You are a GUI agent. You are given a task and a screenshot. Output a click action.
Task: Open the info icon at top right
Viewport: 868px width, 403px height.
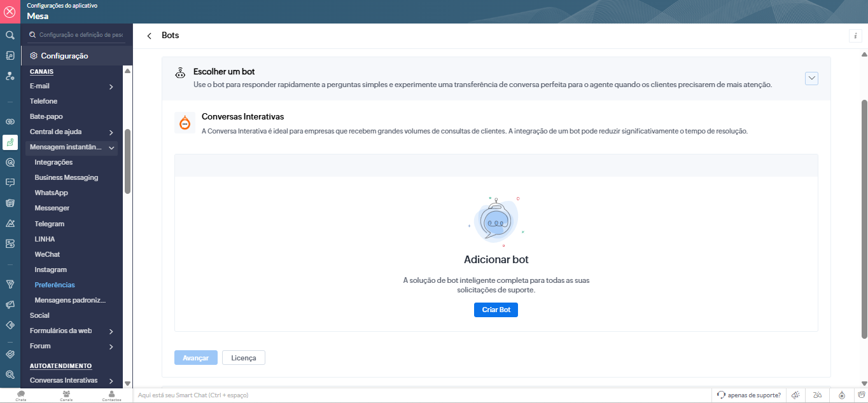pos(855,36)
